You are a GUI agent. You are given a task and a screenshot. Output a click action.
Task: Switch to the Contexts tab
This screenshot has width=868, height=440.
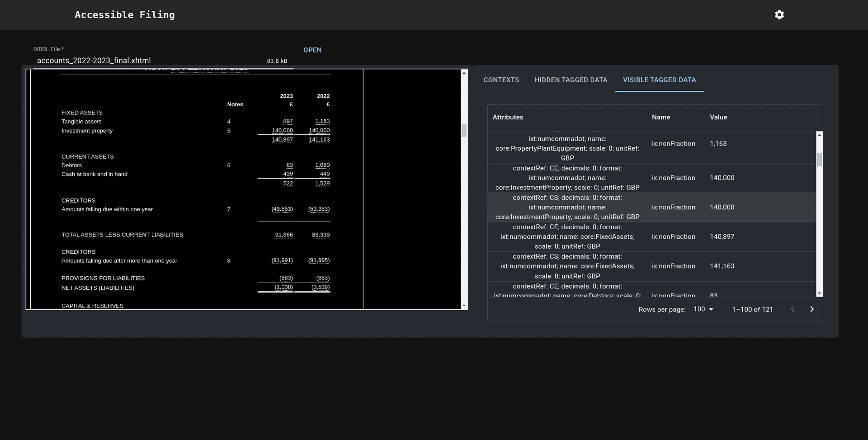click(501, 80)
